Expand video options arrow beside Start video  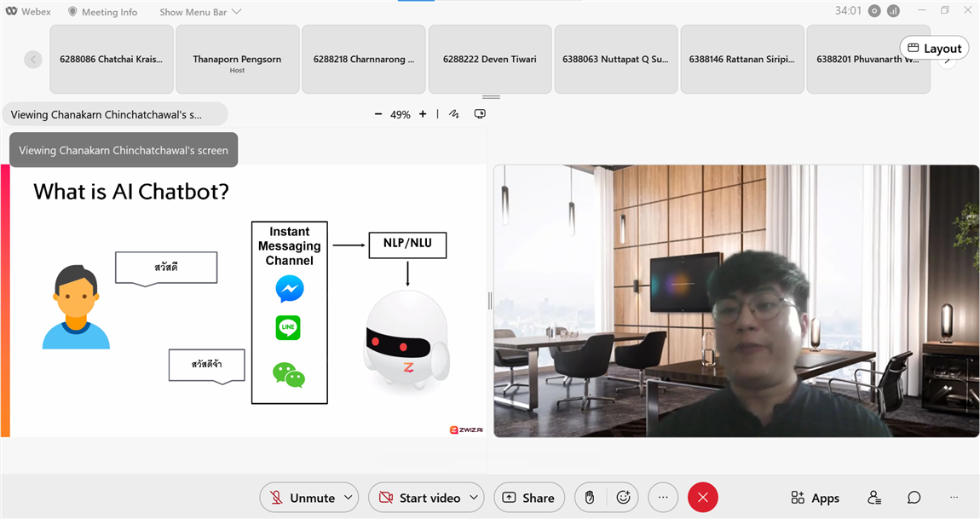pos(474,498)
